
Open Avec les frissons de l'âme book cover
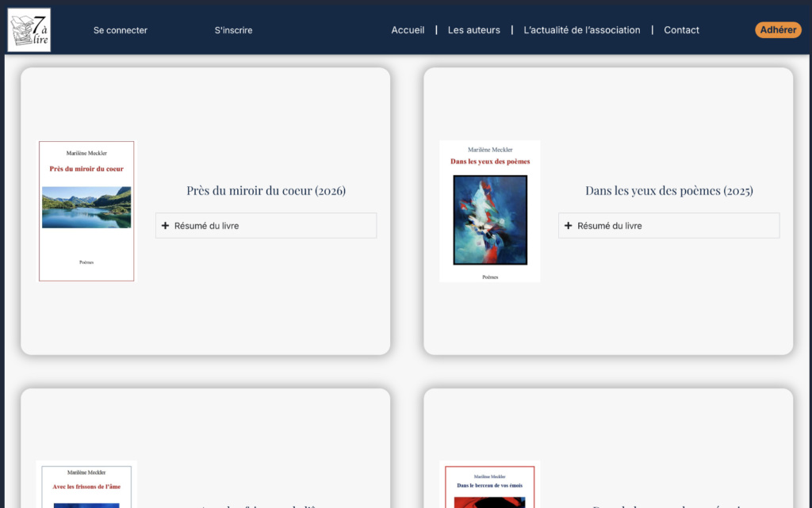coord(86,484)
